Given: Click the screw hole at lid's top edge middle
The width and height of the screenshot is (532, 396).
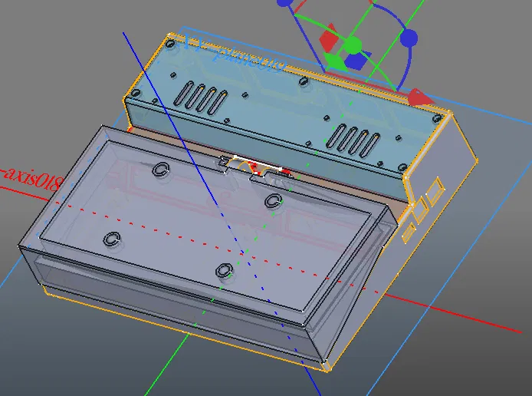Looking at the screenshot, I should click(304, 81).
